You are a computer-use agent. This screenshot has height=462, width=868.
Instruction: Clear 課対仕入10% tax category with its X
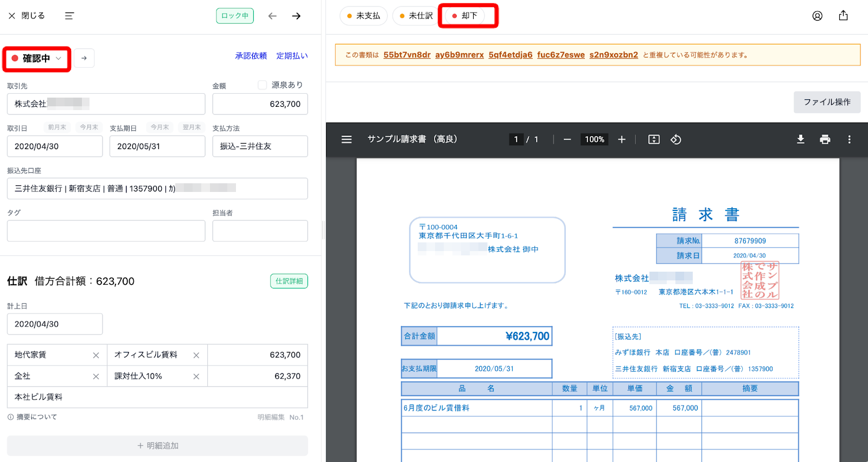click(x=196, y=376)
